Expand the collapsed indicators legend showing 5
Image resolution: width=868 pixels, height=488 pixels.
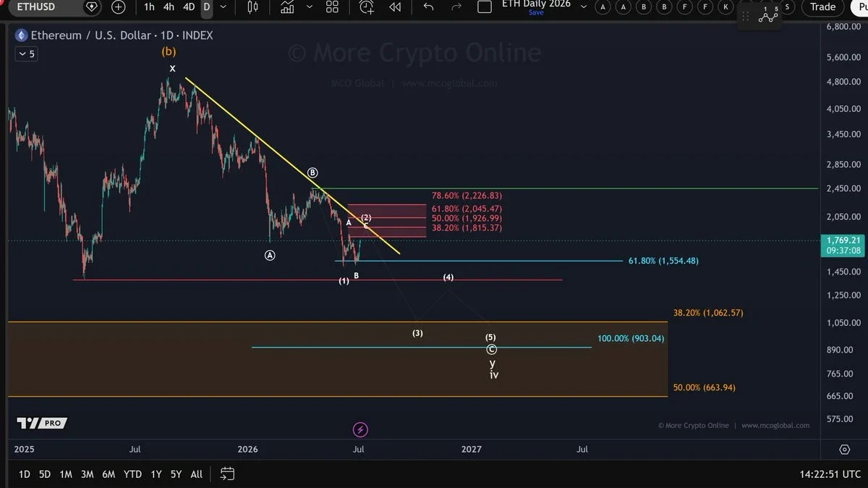26,54
